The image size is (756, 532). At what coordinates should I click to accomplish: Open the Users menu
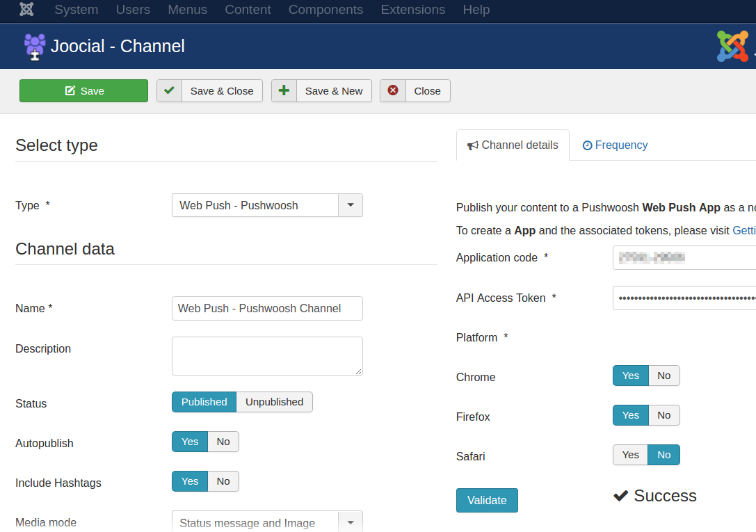click(133, 10)
